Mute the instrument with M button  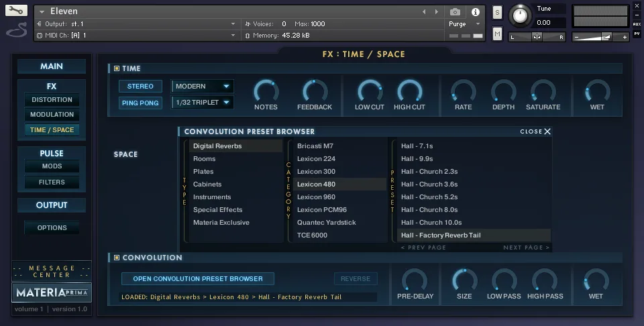pos(497,34)
